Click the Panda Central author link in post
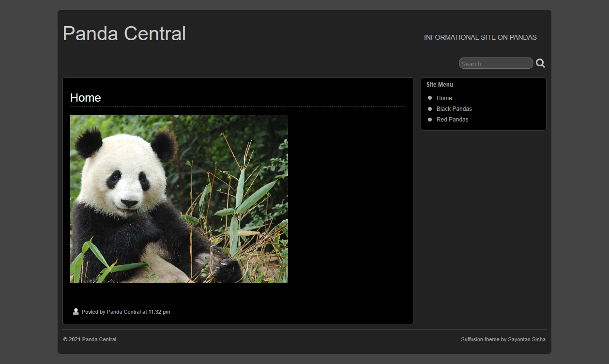Image resolution: width=609 pixels, height=364 pixels. pyautogui.click(x=124, y=312)
